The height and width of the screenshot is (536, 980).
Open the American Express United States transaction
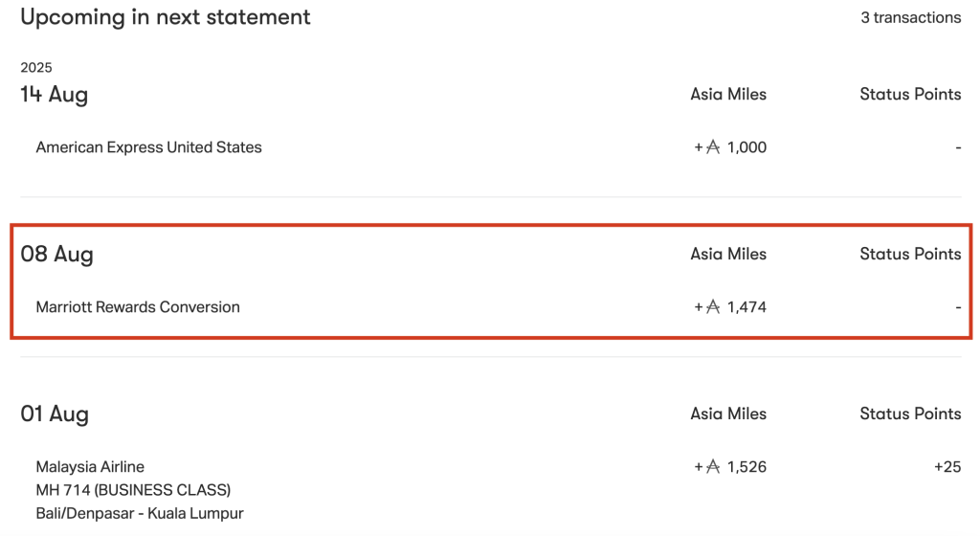coord(148,147)
